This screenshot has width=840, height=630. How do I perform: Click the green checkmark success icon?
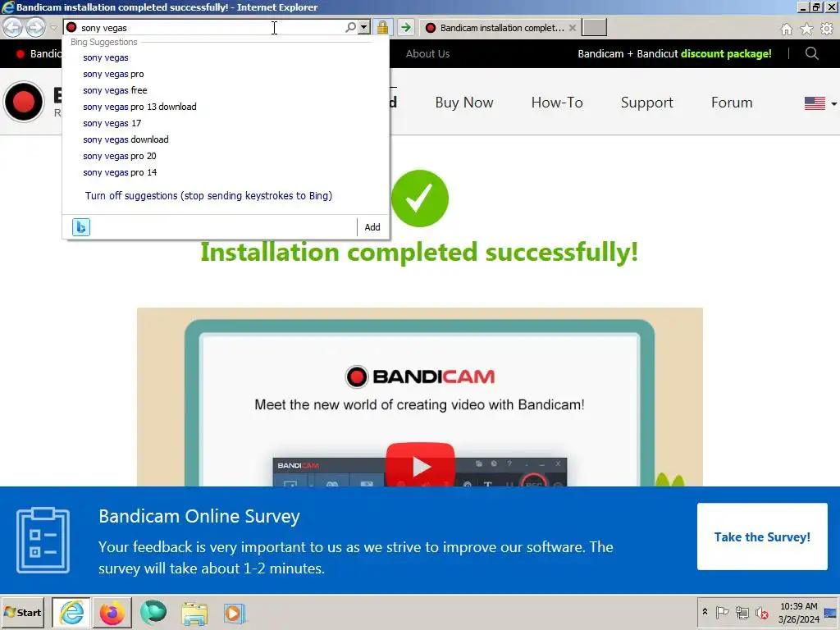tap(419, 199)
